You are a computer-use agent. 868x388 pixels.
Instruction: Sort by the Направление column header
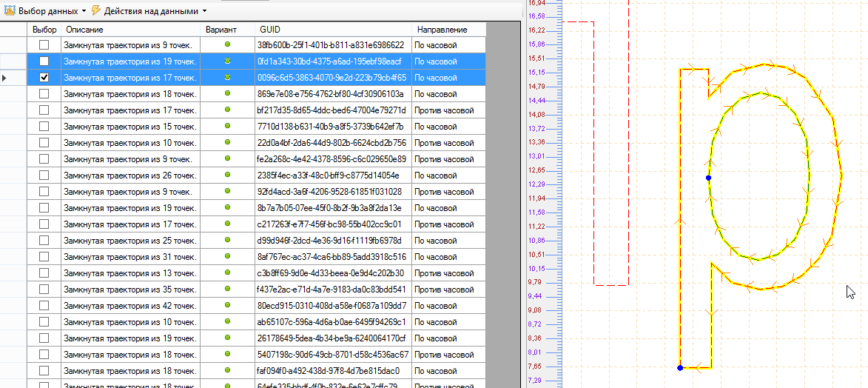(x=449, y=30)
